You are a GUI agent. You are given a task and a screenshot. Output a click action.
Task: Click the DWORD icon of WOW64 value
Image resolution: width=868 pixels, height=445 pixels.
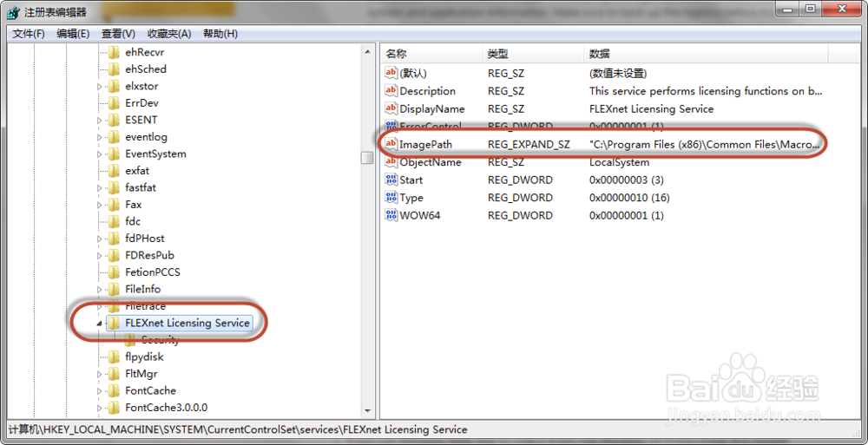(x=391, y=215)
